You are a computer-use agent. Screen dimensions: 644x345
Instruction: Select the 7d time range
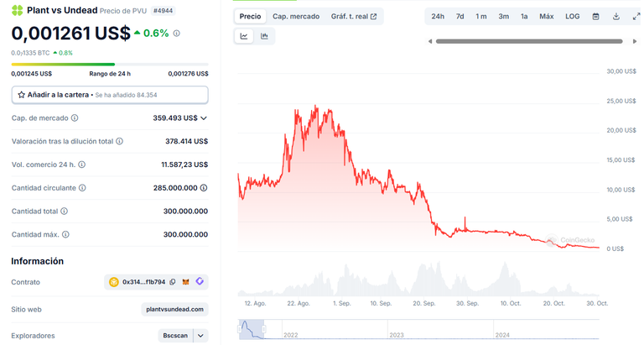460,17
